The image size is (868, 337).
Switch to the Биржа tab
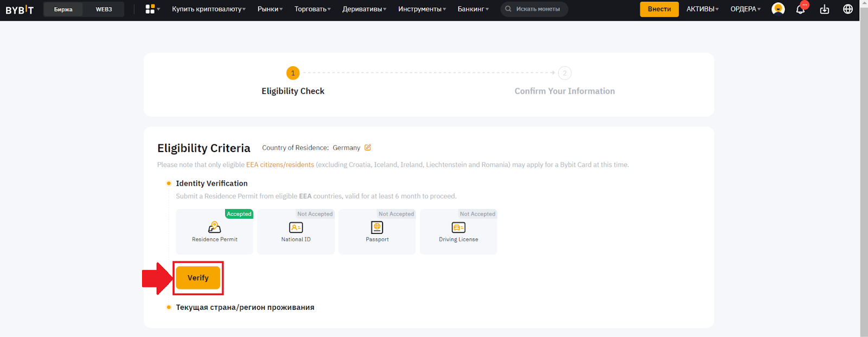tap(63, 9)
